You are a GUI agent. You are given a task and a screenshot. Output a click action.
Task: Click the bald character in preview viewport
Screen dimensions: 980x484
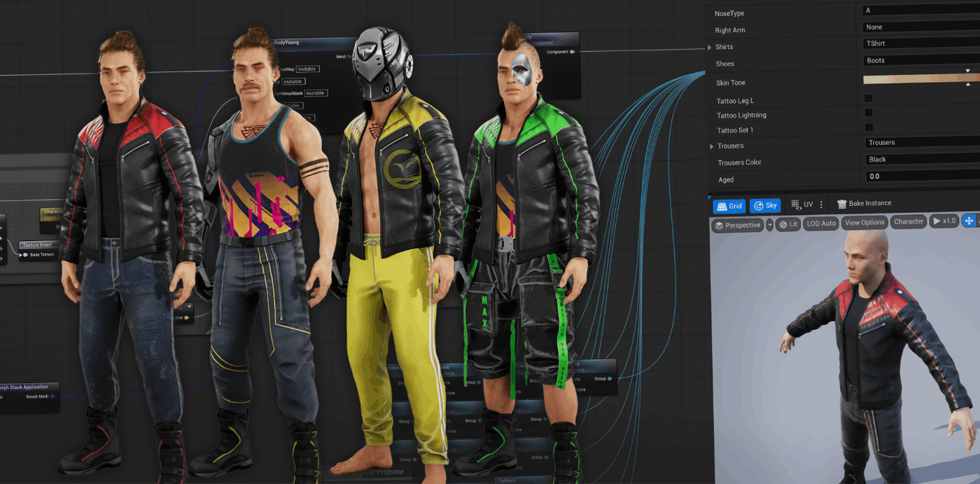point(875,350)
